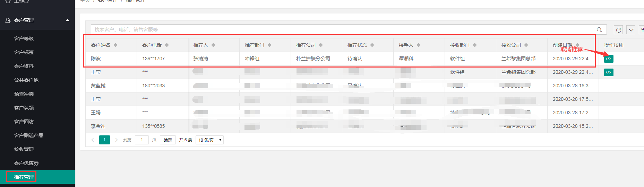The image size is (644, 187).
Task: Click customer name 王妈
Action: 96,113
